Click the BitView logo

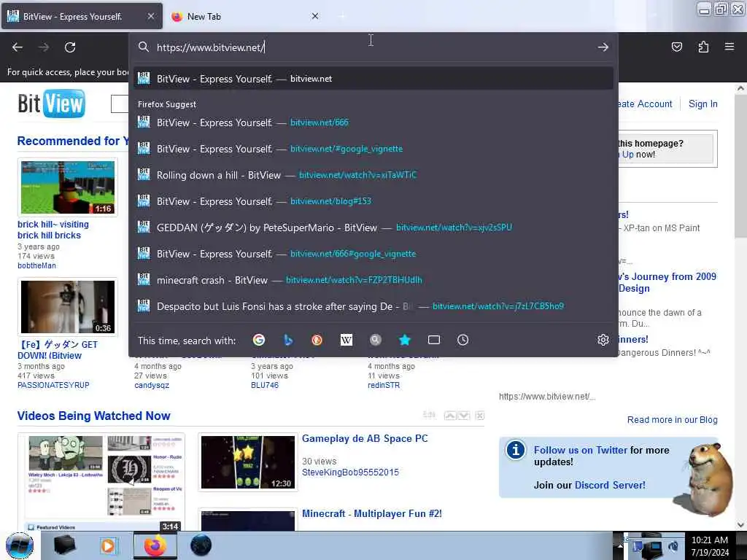click(52, 104)
